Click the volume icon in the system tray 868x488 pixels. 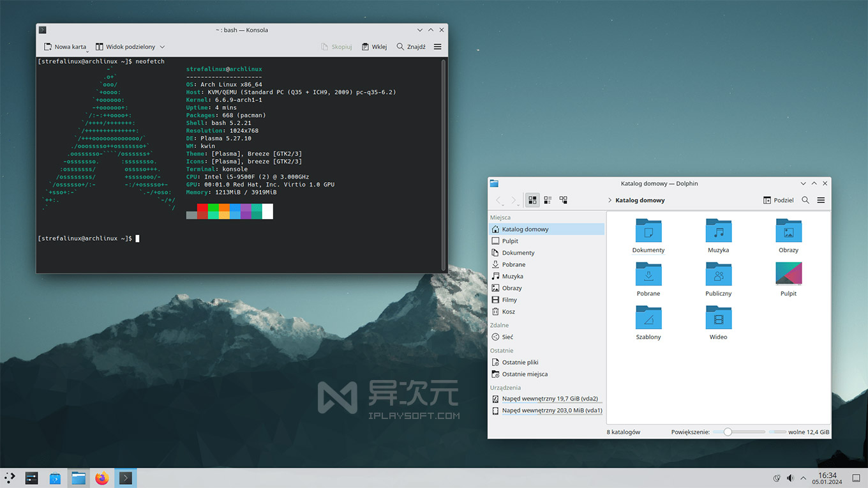point(790,478)
